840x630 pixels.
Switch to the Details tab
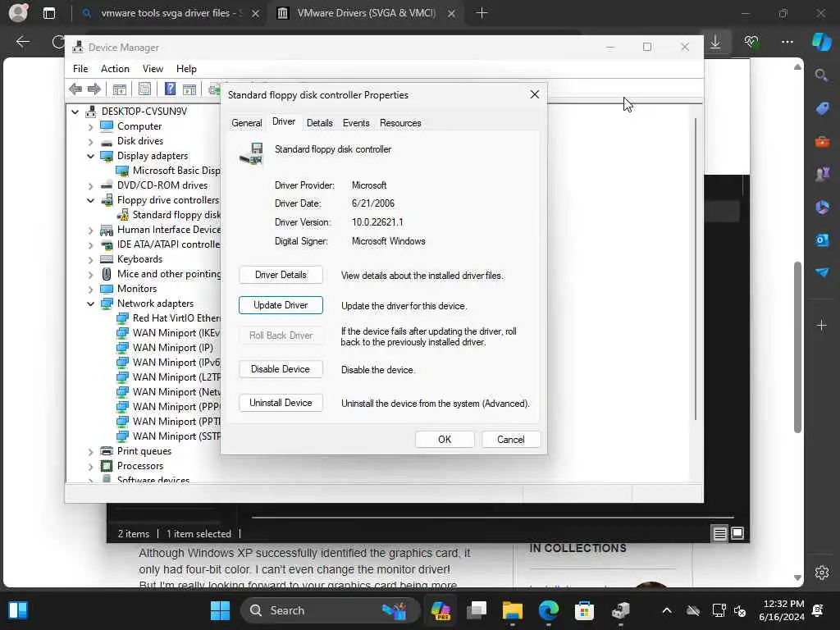coord(319,123)
